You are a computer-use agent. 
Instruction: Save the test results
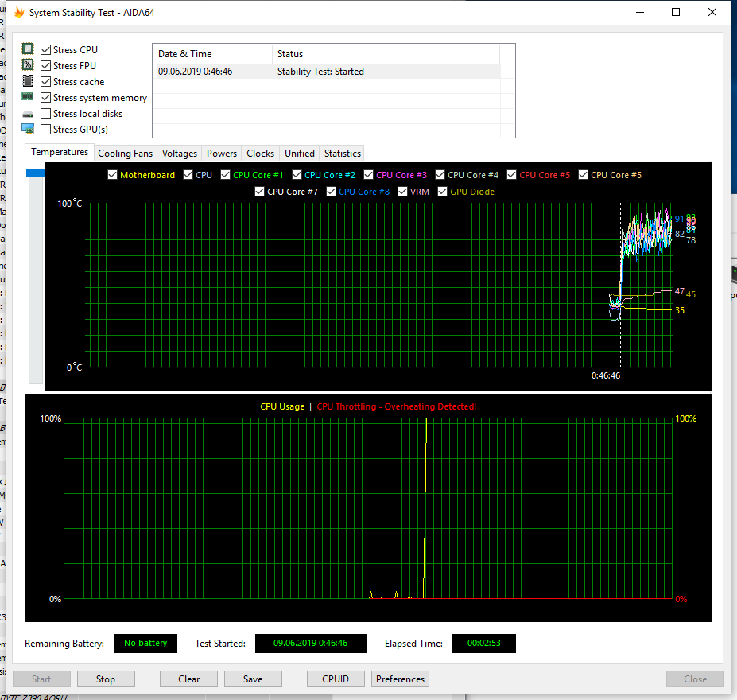(x=253, y=679)
